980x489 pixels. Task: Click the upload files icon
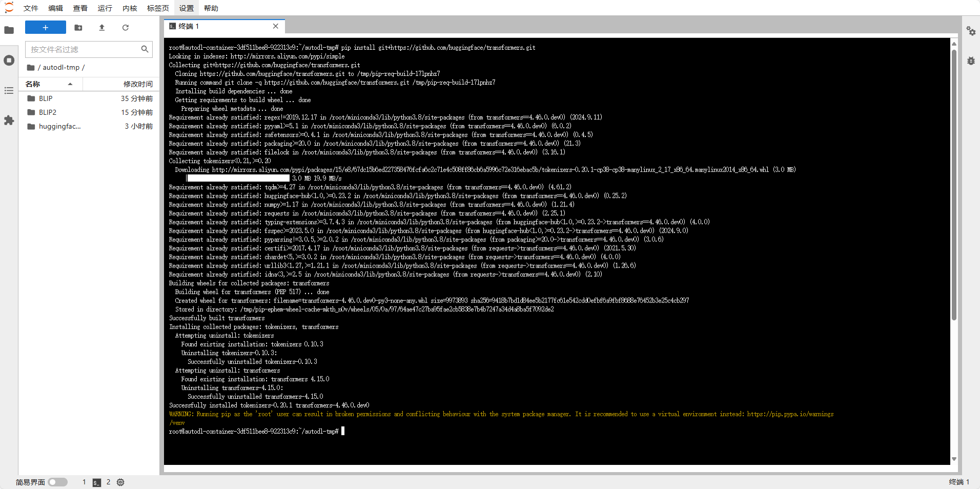tap(101, 28)
